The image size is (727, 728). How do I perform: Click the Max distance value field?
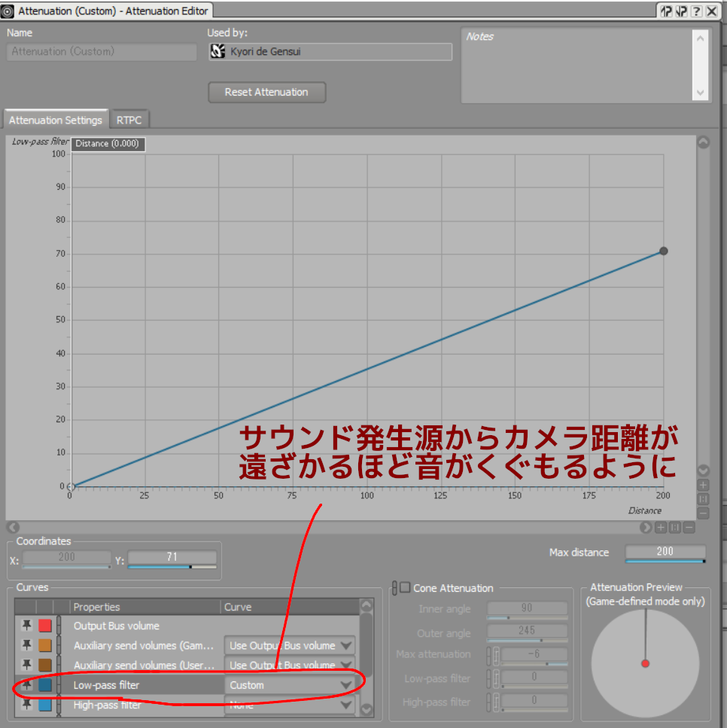(x=665, y=551)
